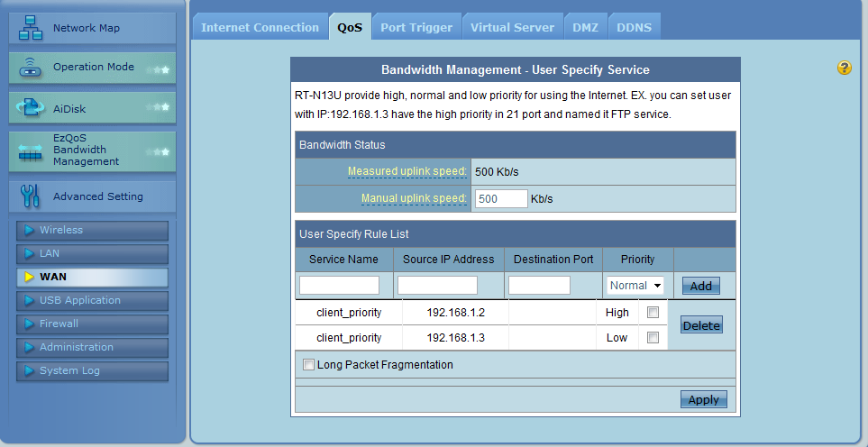
Task: Click the Apply button
Action: [704, 399]
